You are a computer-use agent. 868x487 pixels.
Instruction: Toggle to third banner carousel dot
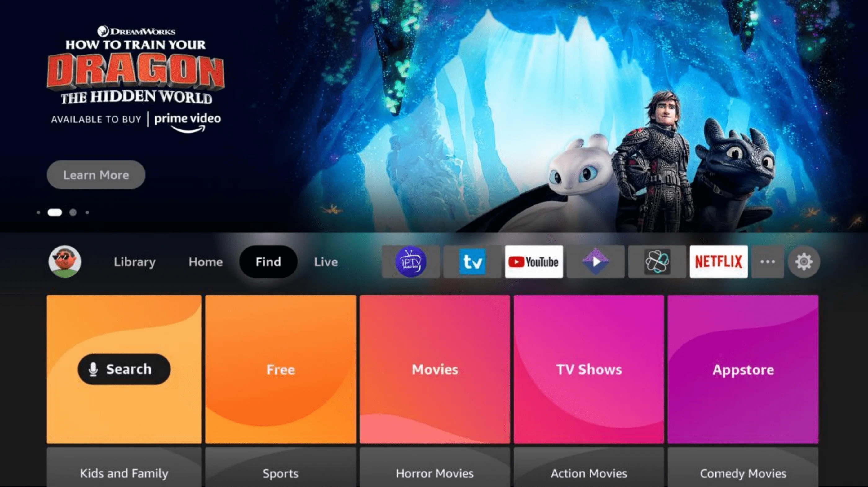72,212
